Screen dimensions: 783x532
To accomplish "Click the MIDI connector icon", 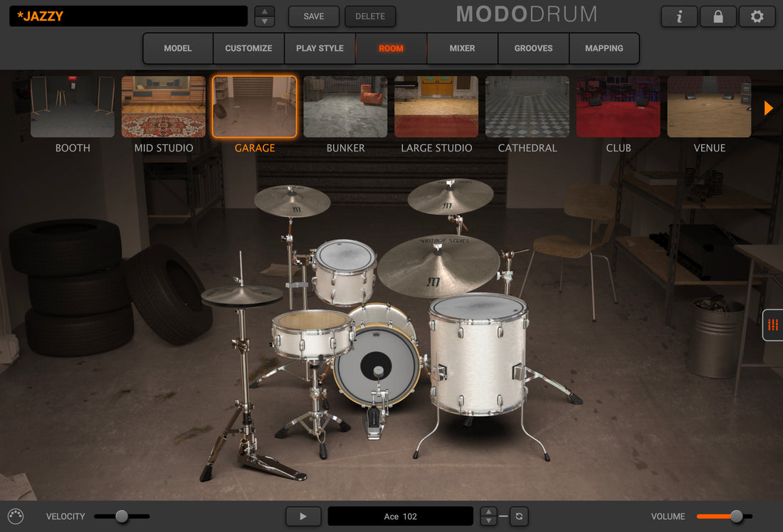I will coord(16,516).
